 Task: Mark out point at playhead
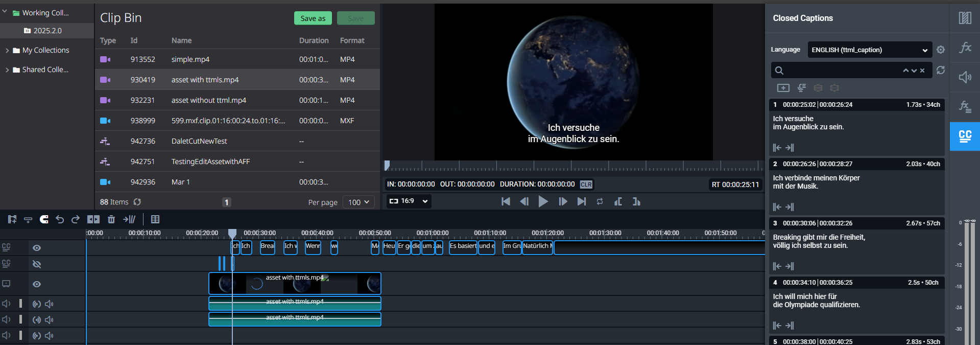(636, 201)
